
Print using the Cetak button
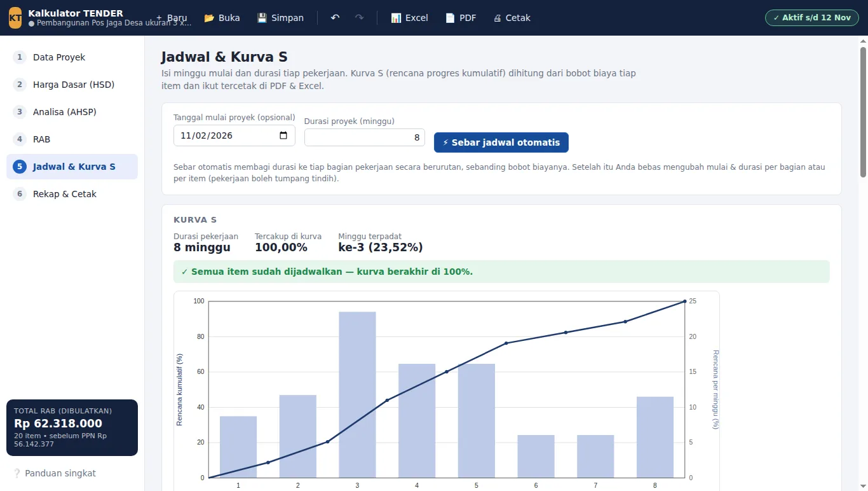click(x=512, y=18)
